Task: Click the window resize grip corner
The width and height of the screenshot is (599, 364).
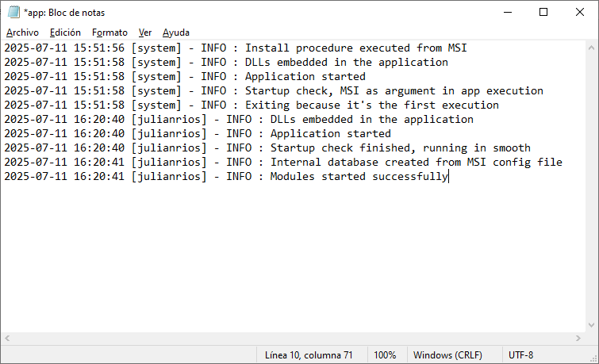Action: tap(593, 358)
